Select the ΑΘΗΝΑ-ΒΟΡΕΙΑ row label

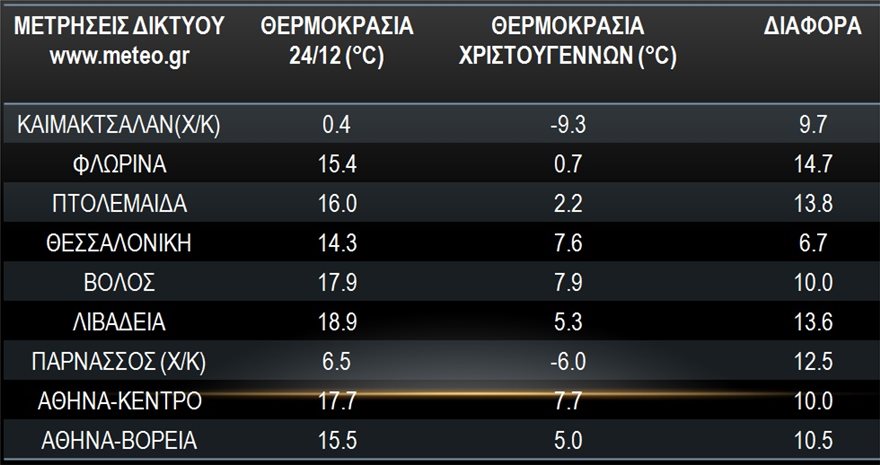click(121, 440)
